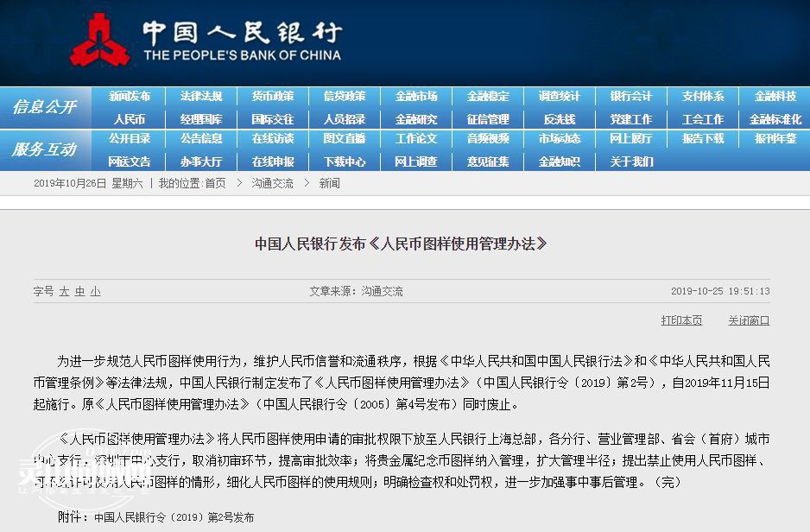This screenshot has height=532, width=810.
Task: Go to 信贷政策 section
Action: pyautogui.click(x=345, y=96)
